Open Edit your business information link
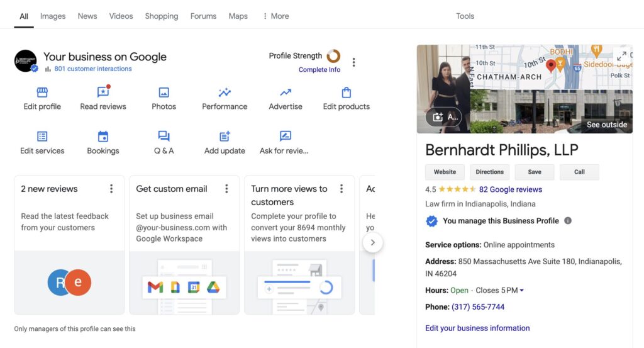Screen dimensions: 644x348 coord(477,328)
